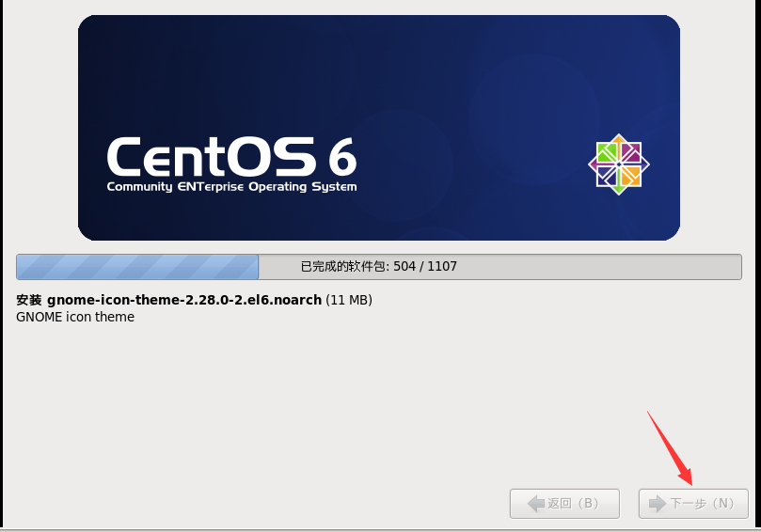Click the (11 MB) package size text
This screenshot has height=532, width=761.
(348, 300)
